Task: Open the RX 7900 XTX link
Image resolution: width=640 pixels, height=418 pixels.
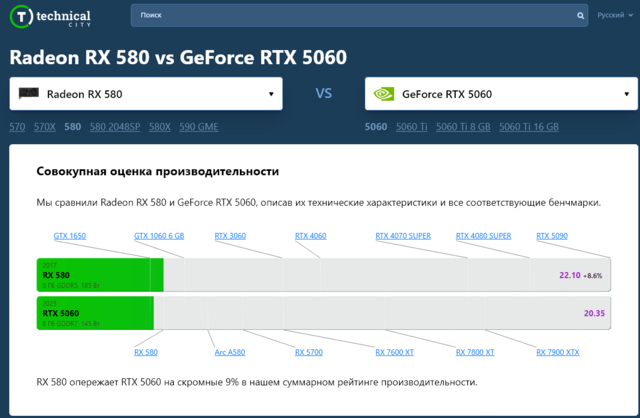Action: point(558,352)
